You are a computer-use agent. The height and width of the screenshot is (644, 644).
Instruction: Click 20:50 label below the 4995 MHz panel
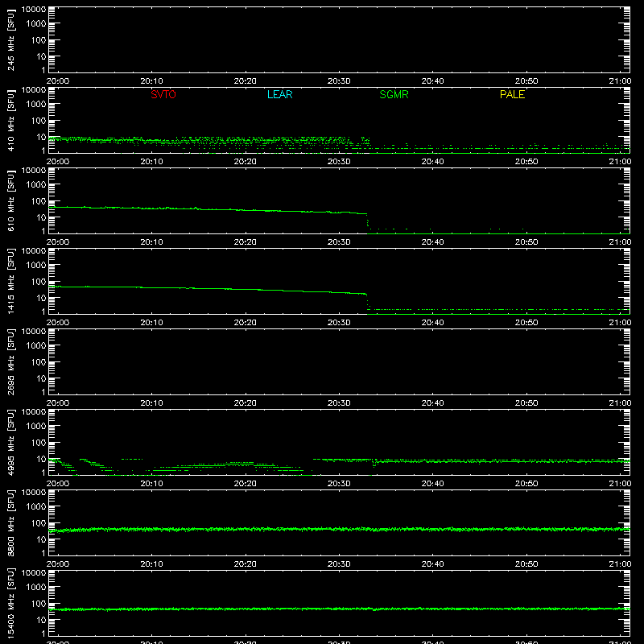coord(526,484)
